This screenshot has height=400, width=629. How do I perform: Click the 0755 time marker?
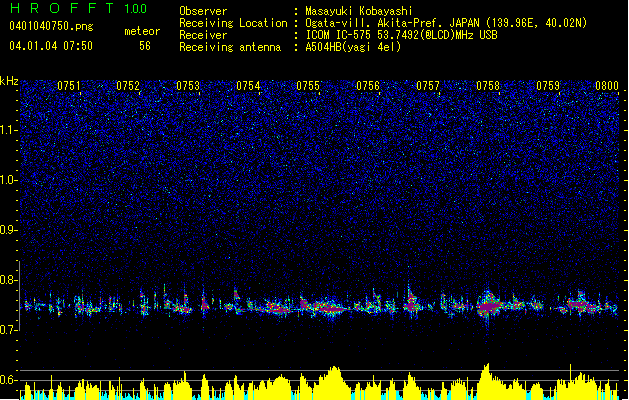pyautogui.click(x=308, y=86)
